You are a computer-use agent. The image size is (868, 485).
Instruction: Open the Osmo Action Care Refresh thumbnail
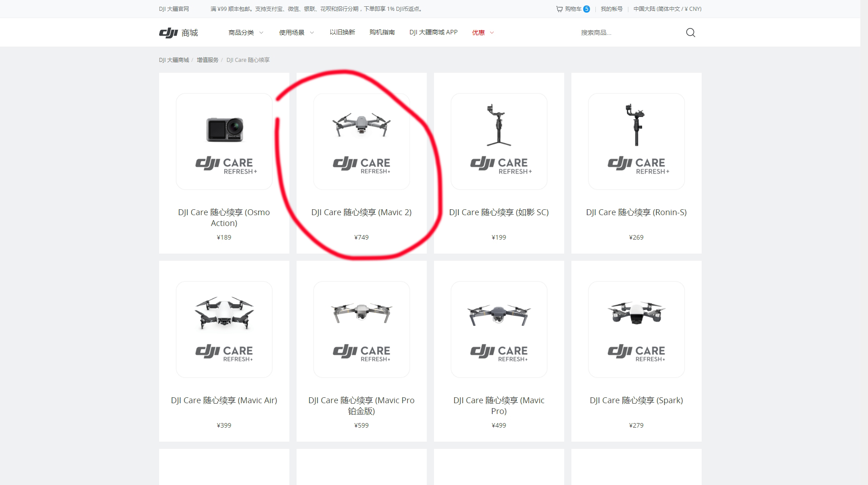(224, 141)
